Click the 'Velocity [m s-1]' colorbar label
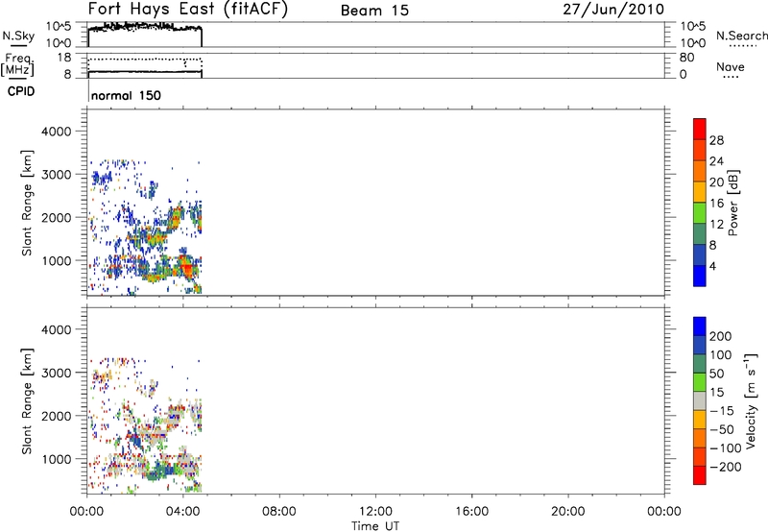 click(751, 401)
